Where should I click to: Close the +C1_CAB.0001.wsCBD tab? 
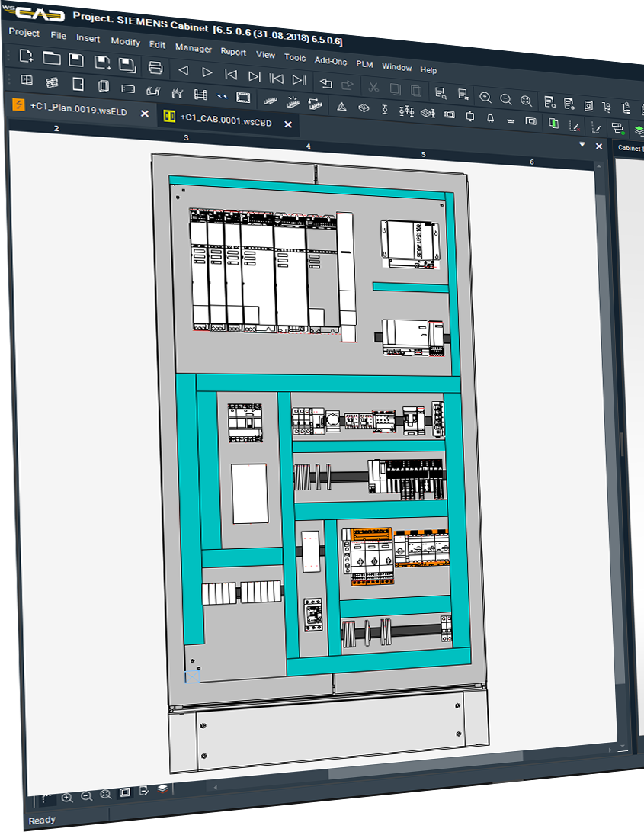[288, 124]
